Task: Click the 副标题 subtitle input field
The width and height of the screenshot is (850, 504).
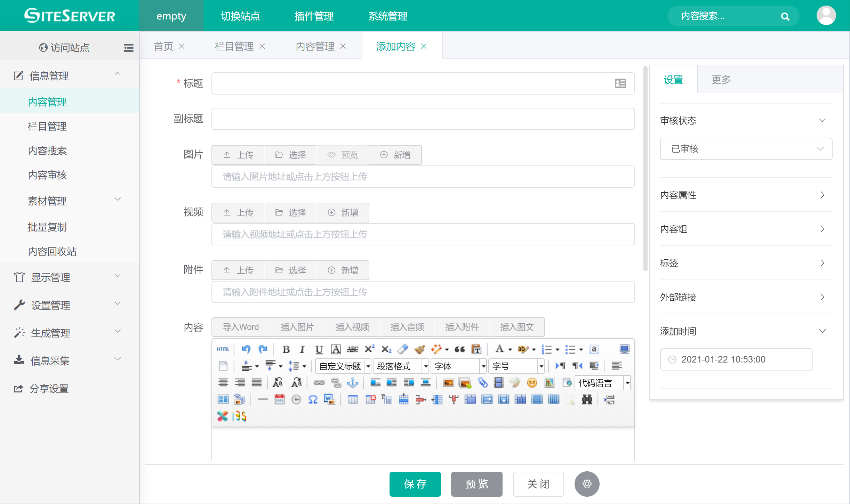Action: pos(423,119)
